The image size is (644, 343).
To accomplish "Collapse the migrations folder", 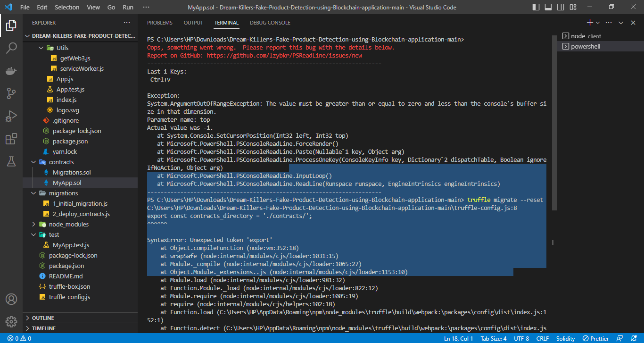I will [80, 193].
